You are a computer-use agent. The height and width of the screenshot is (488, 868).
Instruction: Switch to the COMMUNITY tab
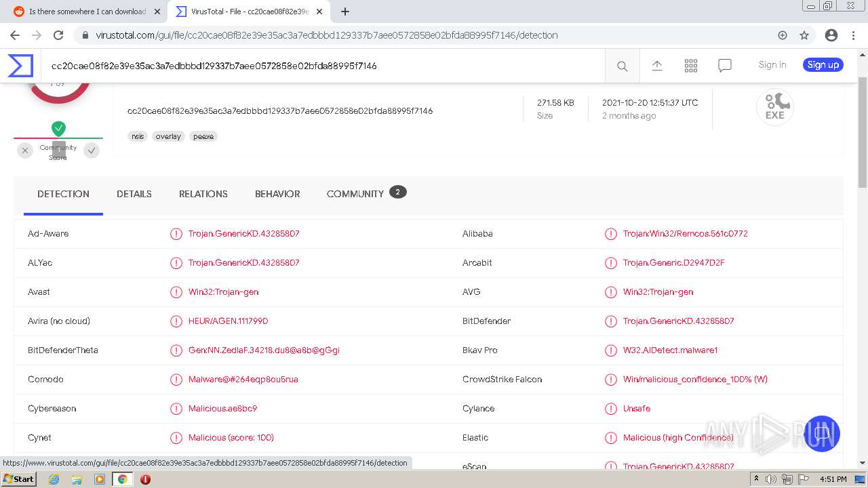pos(366,194)
